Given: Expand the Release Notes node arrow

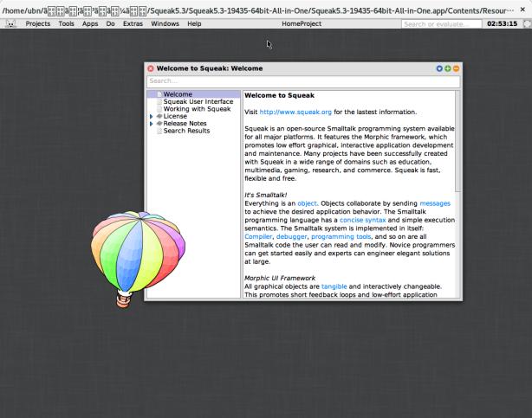Looking at the screenshot, I should click(152, 124).
